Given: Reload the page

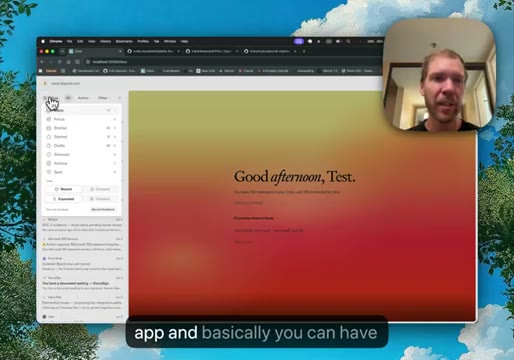Looking at the screenshot, I should pos(59,62).
